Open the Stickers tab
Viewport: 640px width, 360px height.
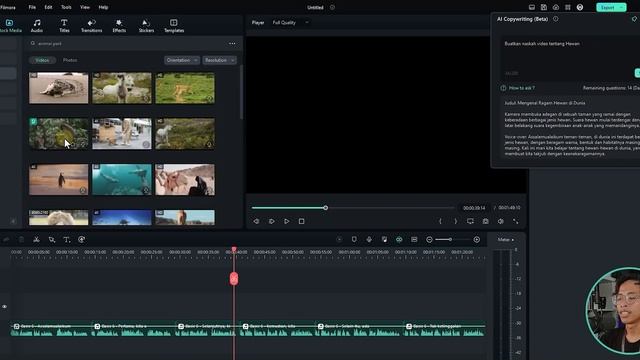click(146, 26)
